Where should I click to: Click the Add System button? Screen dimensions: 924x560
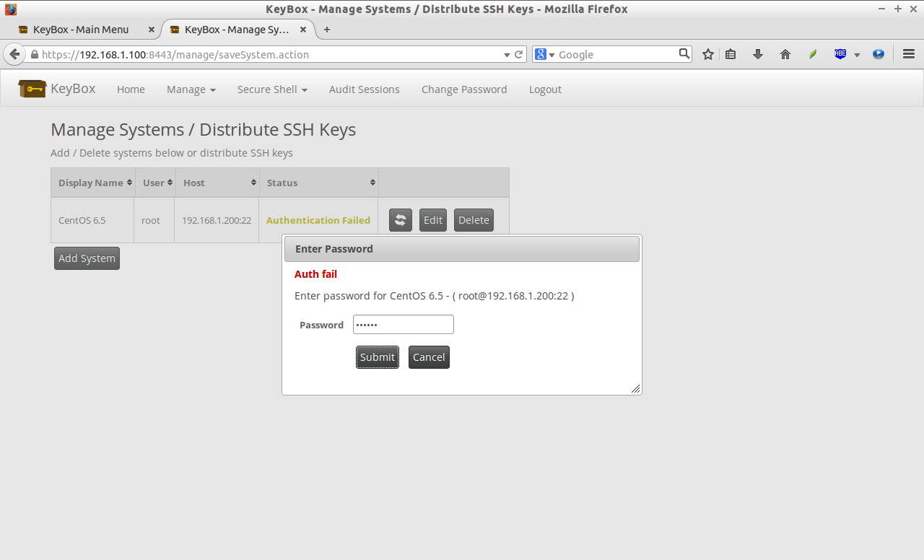point(87,258)
